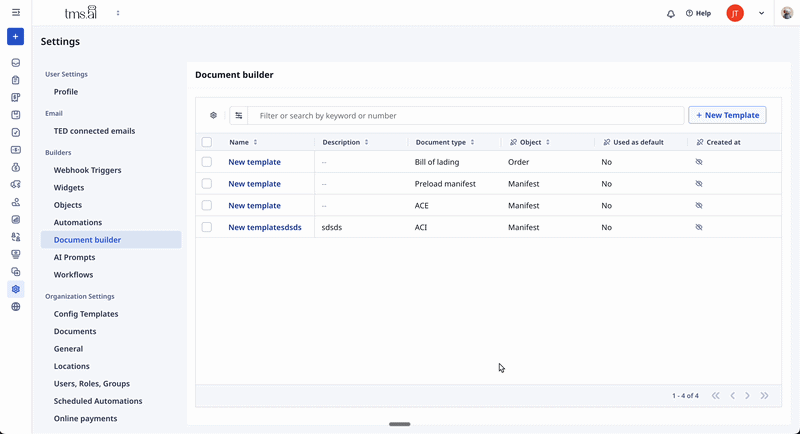Expand the left navigation menu icon

pos(16,13)
